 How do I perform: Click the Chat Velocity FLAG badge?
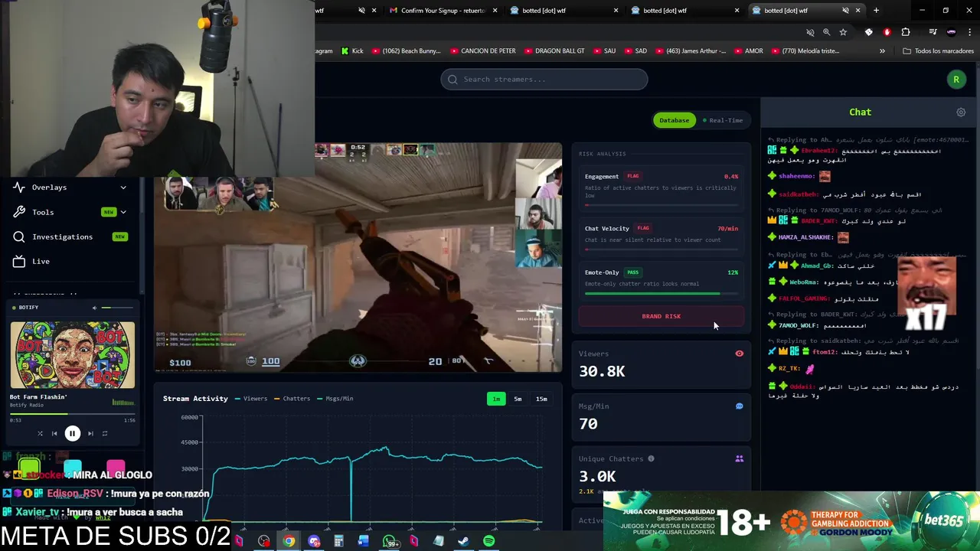[643, 228]
